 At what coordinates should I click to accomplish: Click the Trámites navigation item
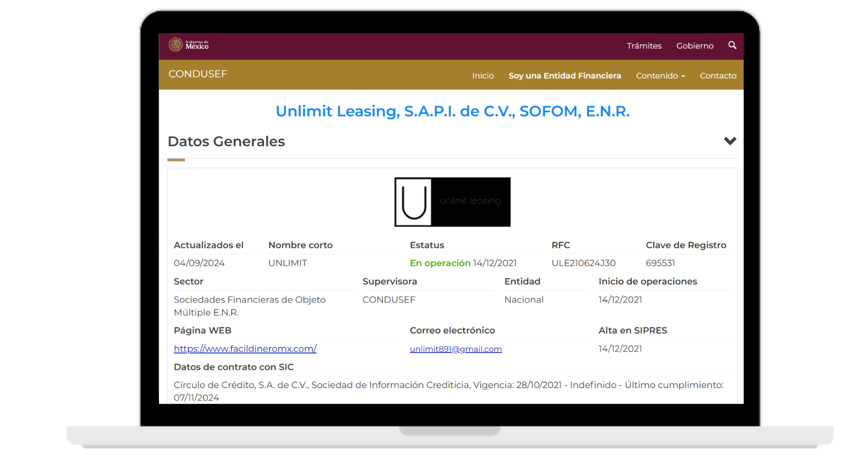pos(644,45)
